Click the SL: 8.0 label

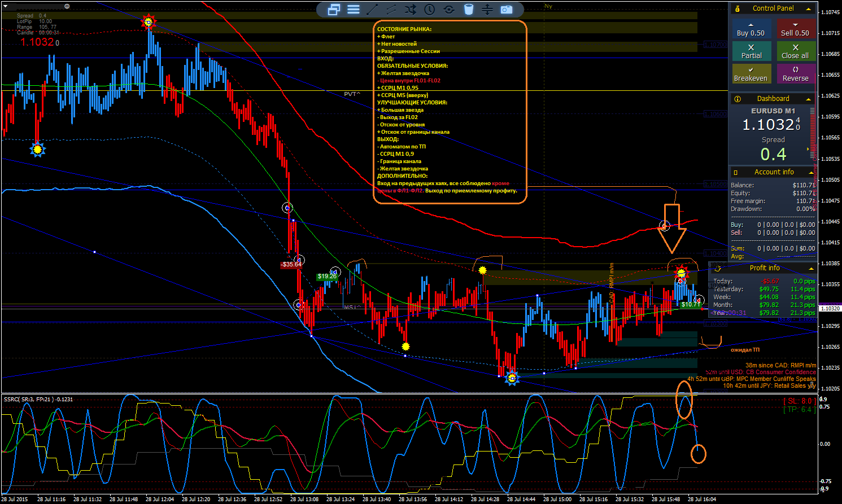click(799, 401)
